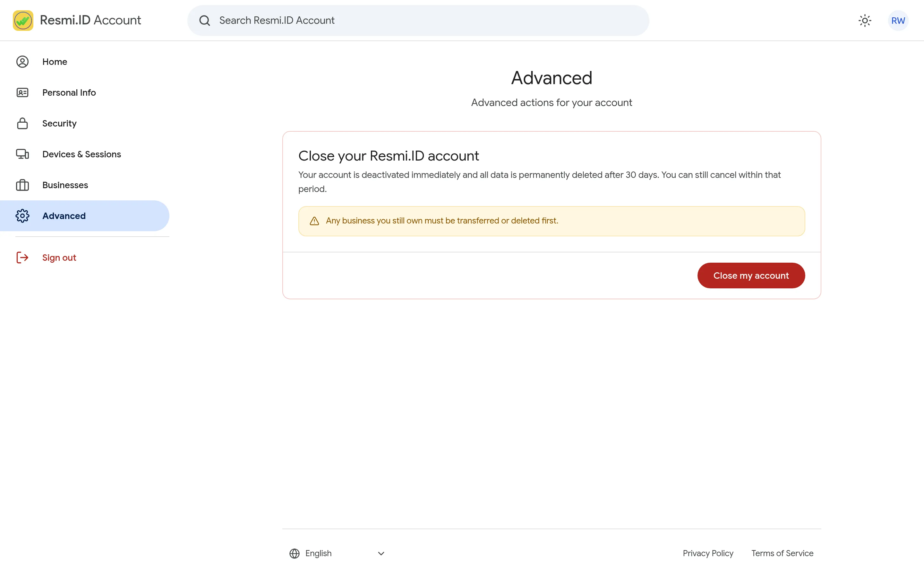Go to the Home menu item

coord(85,62)
